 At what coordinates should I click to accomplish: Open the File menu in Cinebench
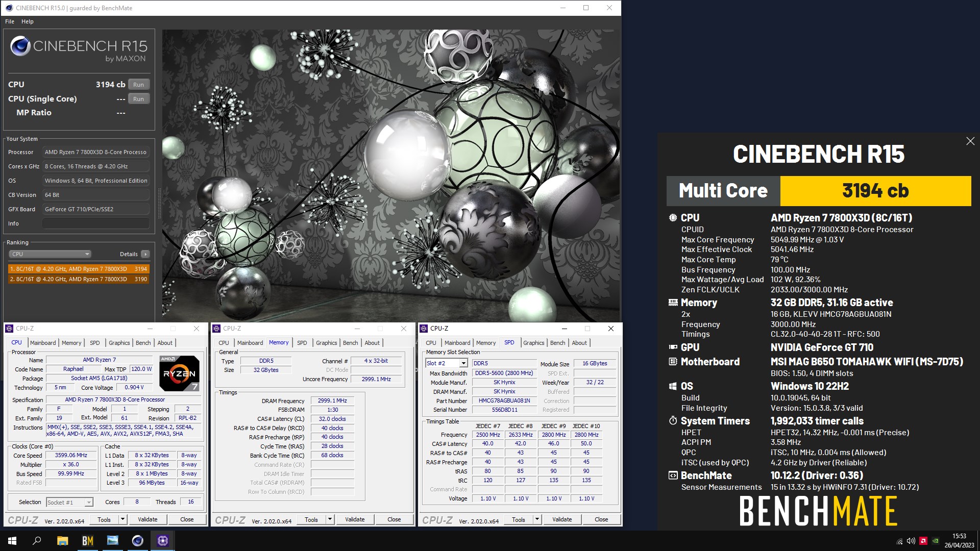[10, 21]
